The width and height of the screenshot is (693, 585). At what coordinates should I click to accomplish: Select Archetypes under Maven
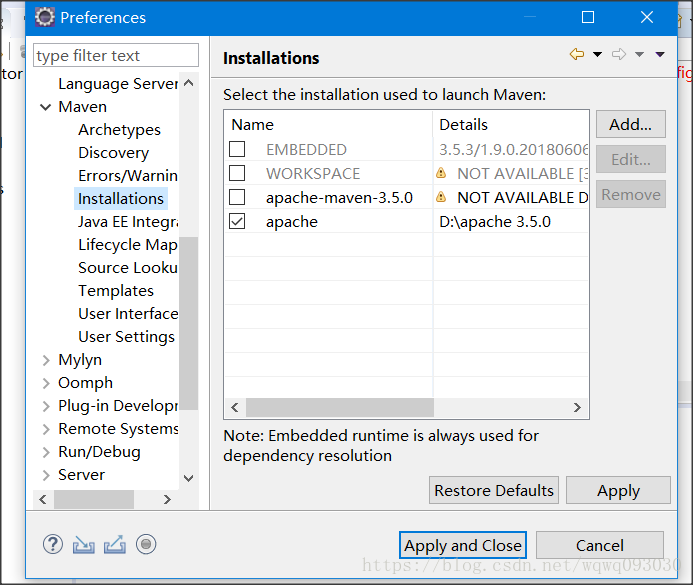coord(119,130)
